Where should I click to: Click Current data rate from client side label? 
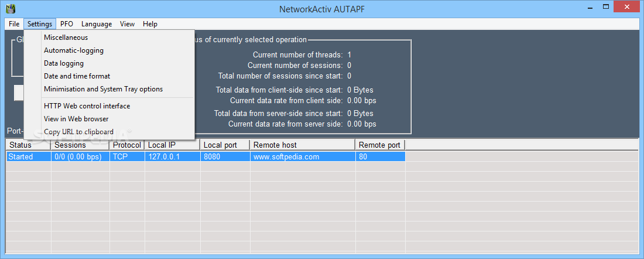pyautogui.click(x=287, y=101)
